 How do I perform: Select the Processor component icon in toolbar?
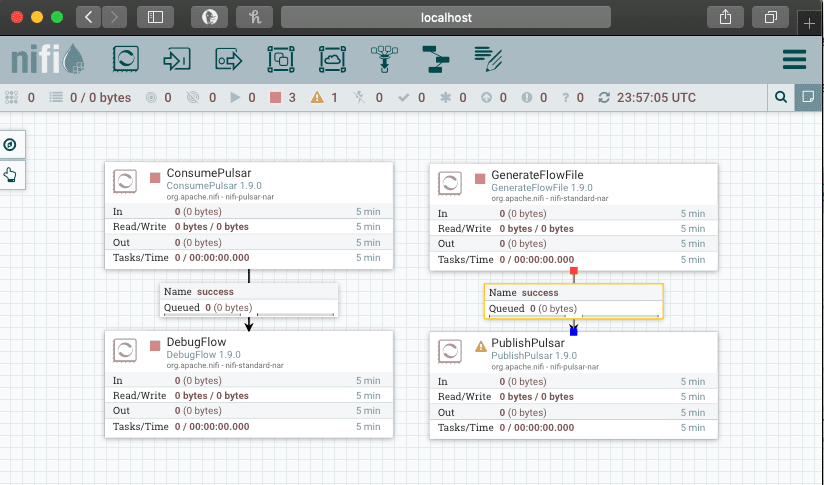tap(126, 59)
